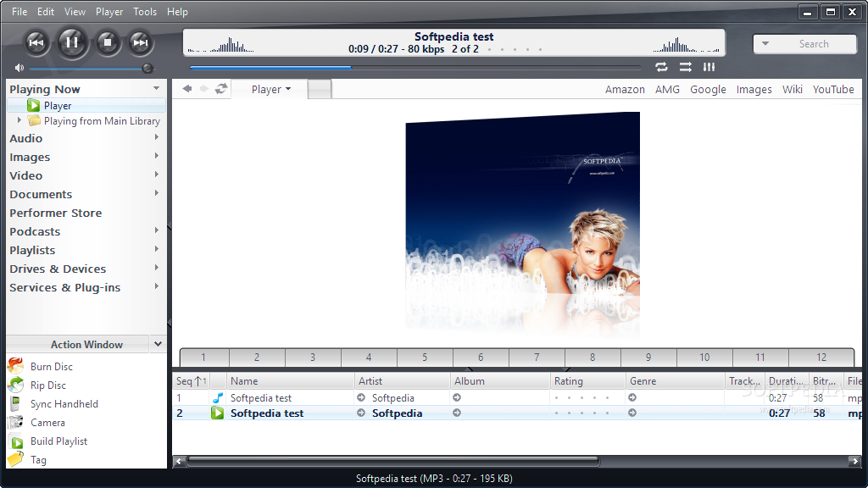Open YouTube link
This screenshot has height=488, width=868.
coord(833,89)
